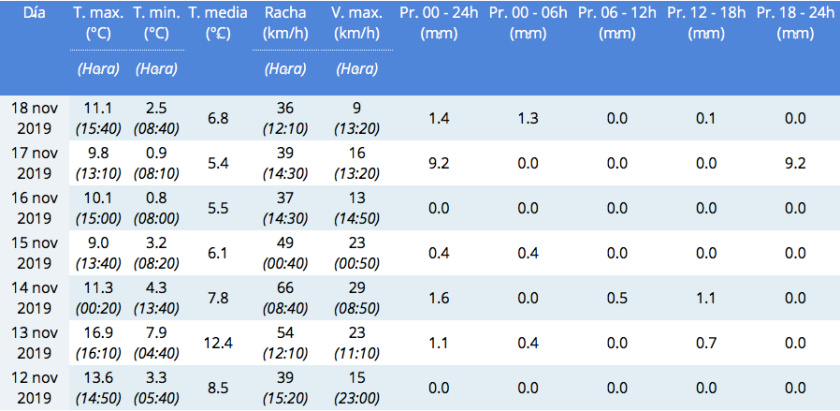Click the Pr. 00 - 06h header
This screenshot has height=411, width=840.
(528, 24)
